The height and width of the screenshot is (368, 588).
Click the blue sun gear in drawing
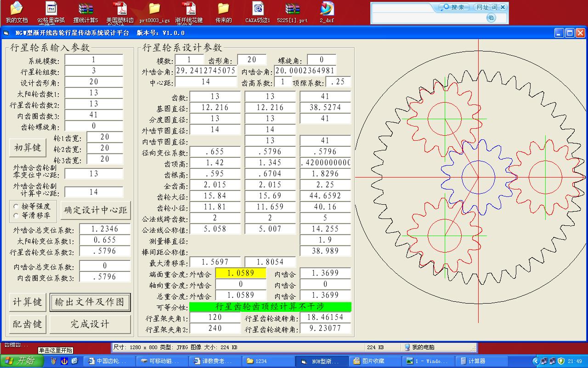coord(478,177)
